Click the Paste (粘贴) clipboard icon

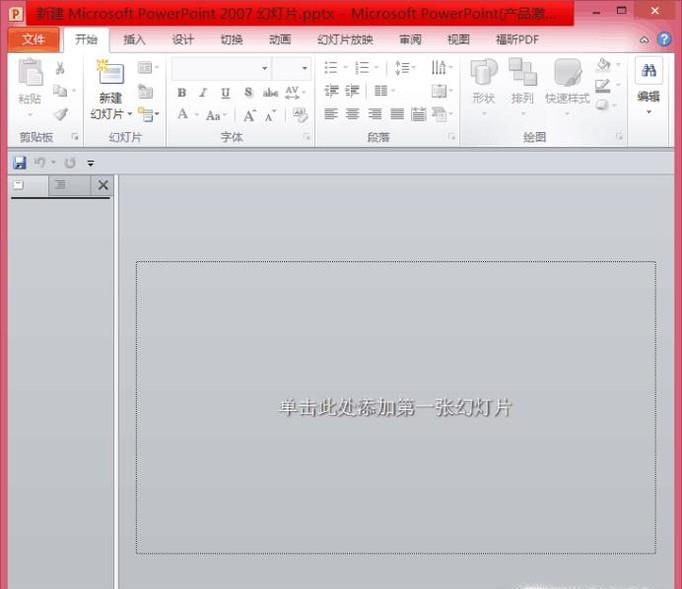[x=30, y=78]
